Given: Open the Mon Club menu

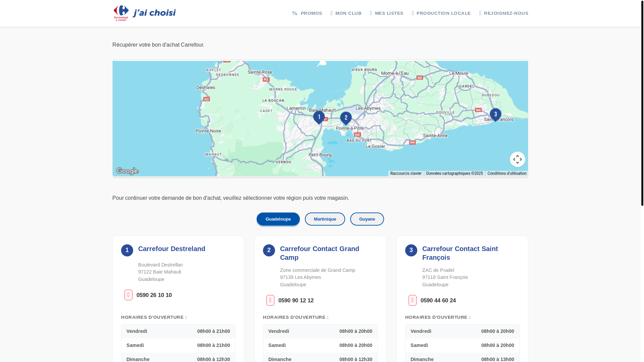Looking at the screenshot, I should [346, 13].
